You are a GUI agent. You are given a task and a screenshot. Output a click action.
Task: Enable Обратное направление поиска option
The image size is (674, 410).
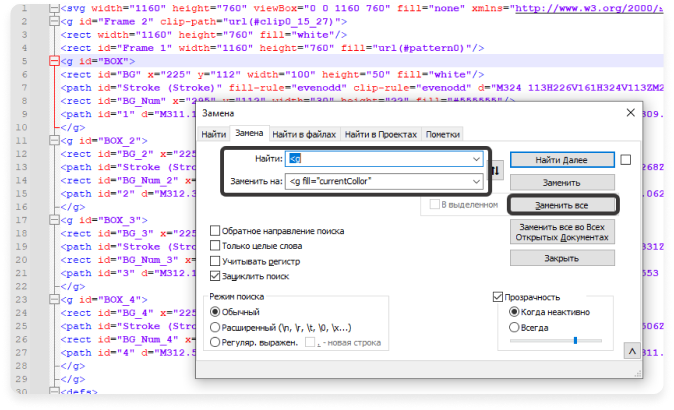click(x=215, y=231)
